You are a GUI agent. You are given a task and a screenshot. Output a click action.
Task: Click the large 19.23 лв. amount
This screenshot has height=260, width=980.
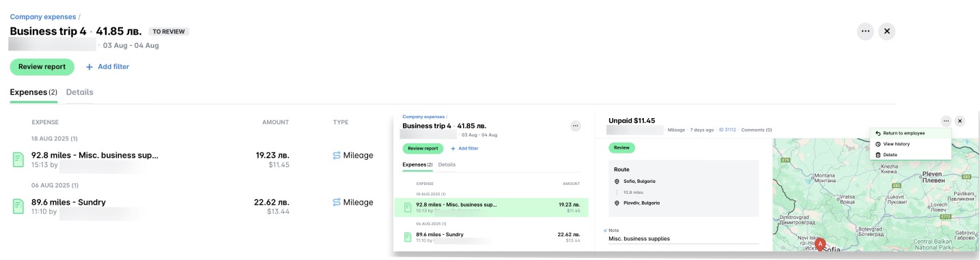click(x=272, y=156)
